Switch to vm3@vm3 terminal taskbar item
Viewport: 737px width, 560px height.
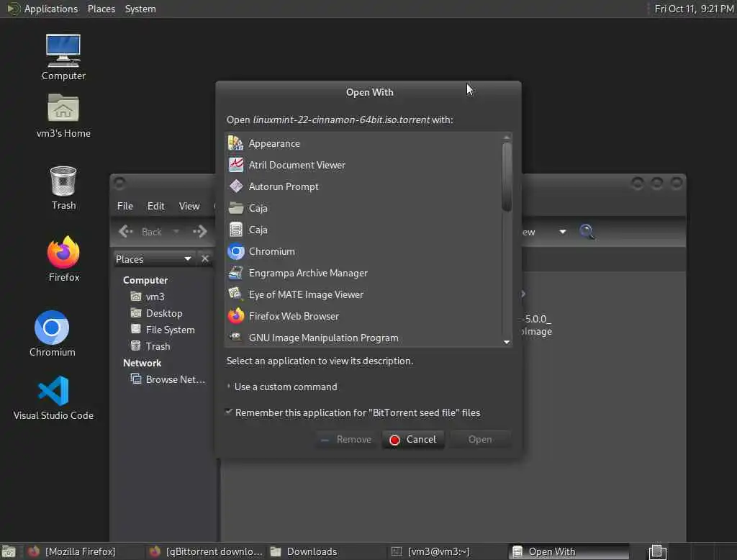point(448,551)
